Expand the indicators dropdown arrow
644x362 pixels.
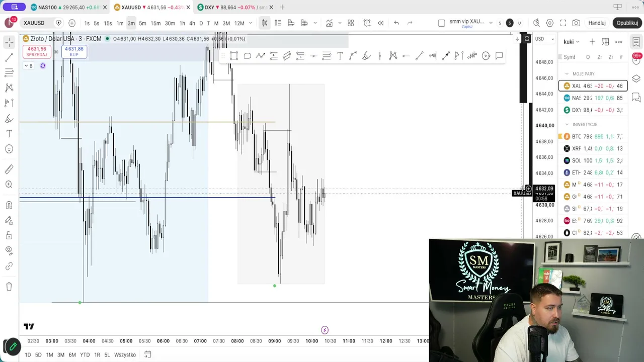pos(340,23)
